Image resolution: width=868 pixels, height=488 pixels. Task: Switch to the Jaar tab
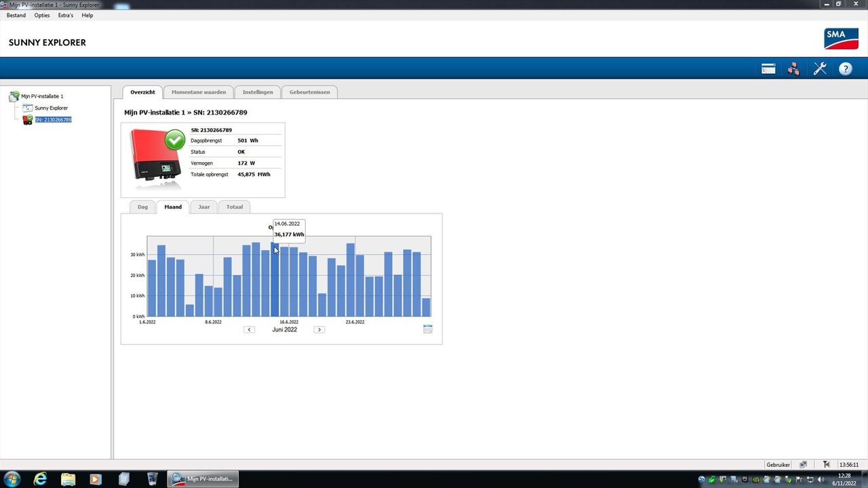coord(203,207)
